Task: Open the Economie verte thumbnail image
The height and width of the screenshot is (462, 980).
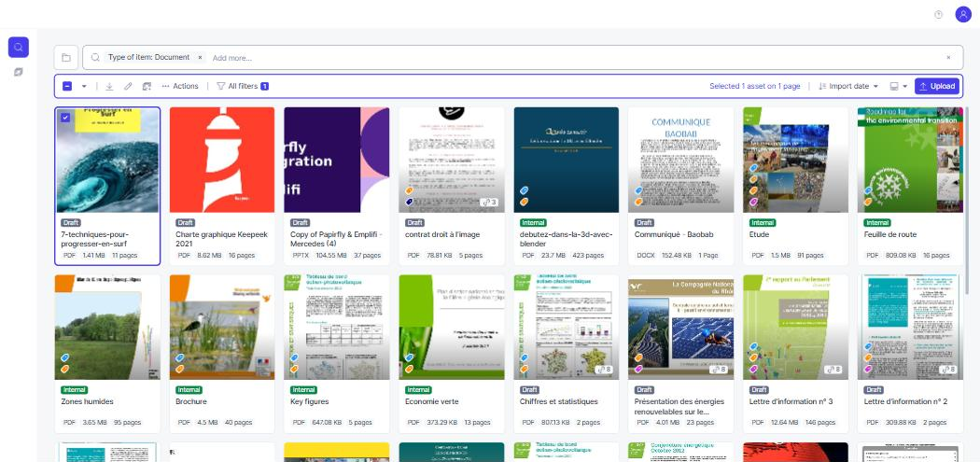Action: point(451,327)
